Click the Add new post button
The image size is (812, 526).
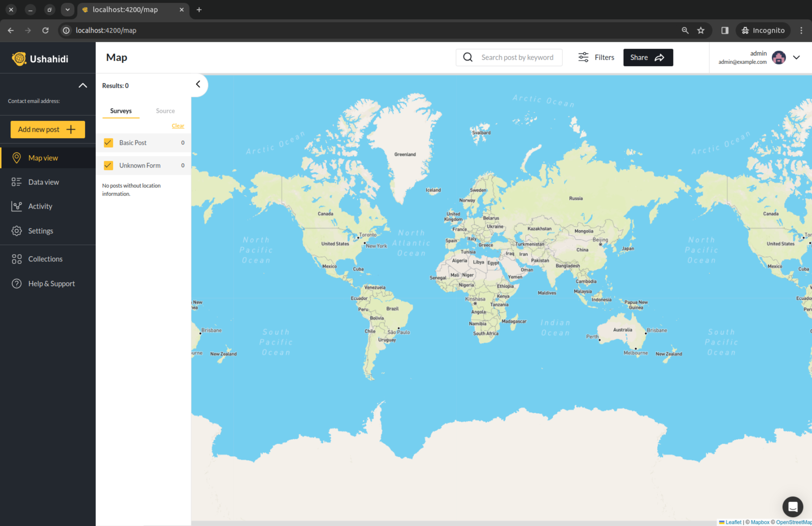point(47,129)
